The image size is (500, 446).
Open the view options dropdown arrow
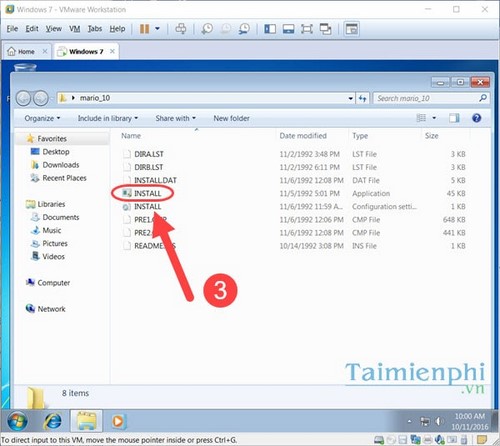(x=434, y=118)
